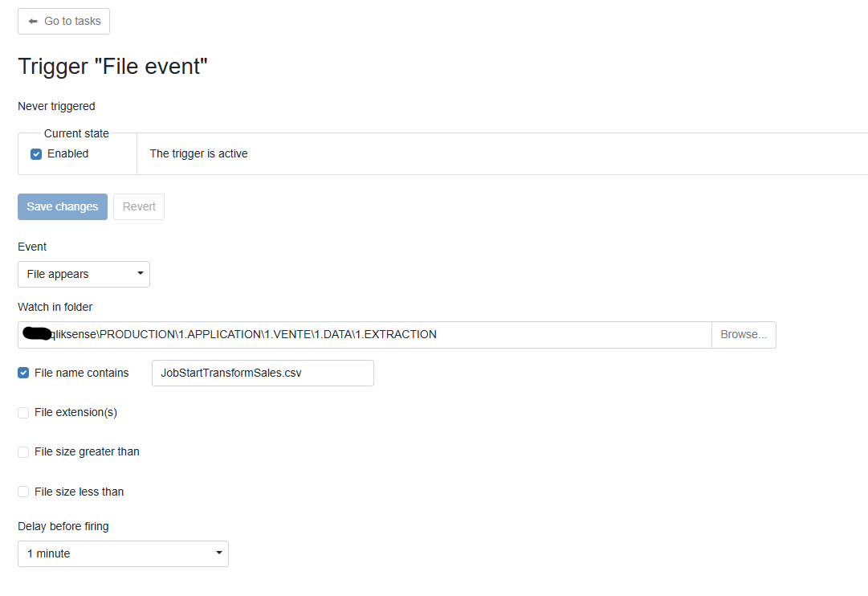Click the caret arrow on the Event dropdown
This screenshot has height=596, width=868.
coord(140,274)
